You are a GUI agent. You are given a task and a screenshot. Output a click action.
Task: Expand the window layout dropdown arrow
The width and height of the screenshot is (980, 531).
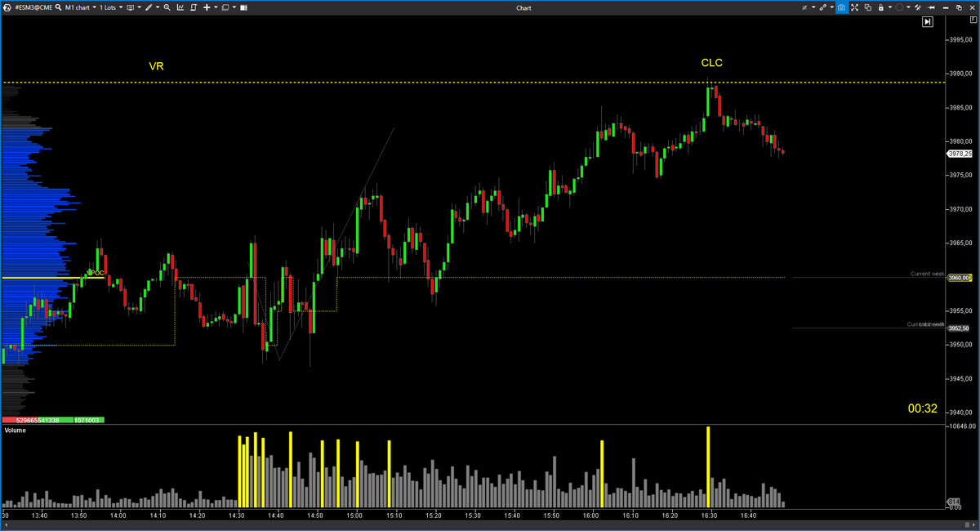pyautogui.click(x=234, y=7)
